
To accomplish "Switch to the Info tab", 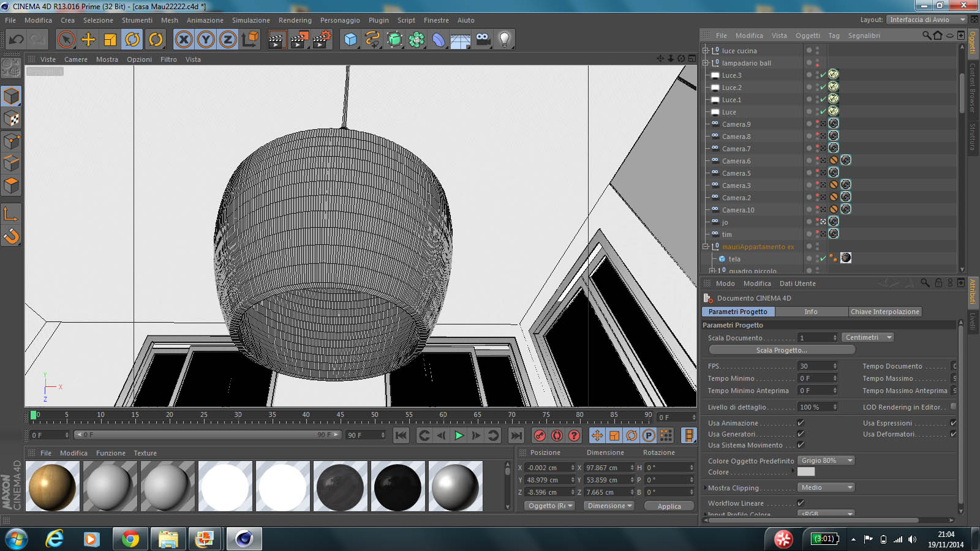I will click(810, 312).
